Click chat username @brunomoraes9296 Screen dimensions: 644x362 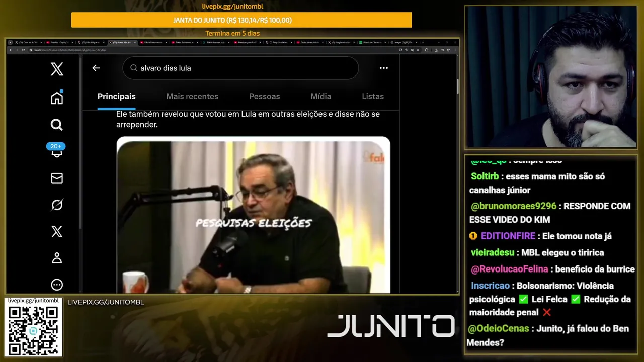pos(514,206)
